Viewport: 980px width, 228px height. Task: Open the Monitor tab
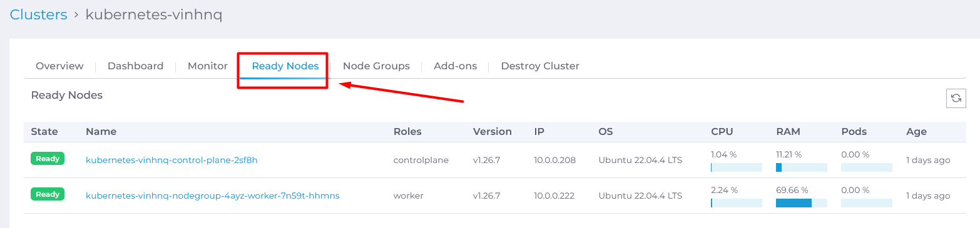[x=208, y=66]
